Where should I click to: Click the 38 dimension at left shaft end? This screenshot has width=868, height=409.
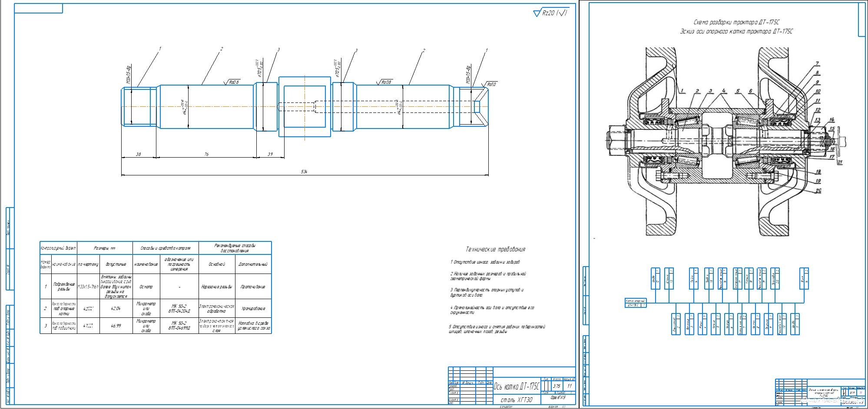pos(138,154)
